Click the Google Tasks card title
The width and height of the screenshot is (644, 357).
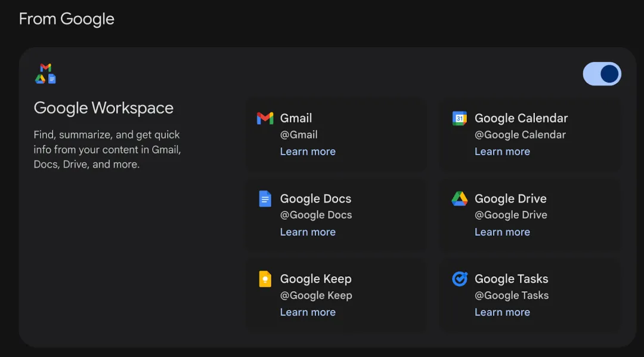tap(512, 279)
